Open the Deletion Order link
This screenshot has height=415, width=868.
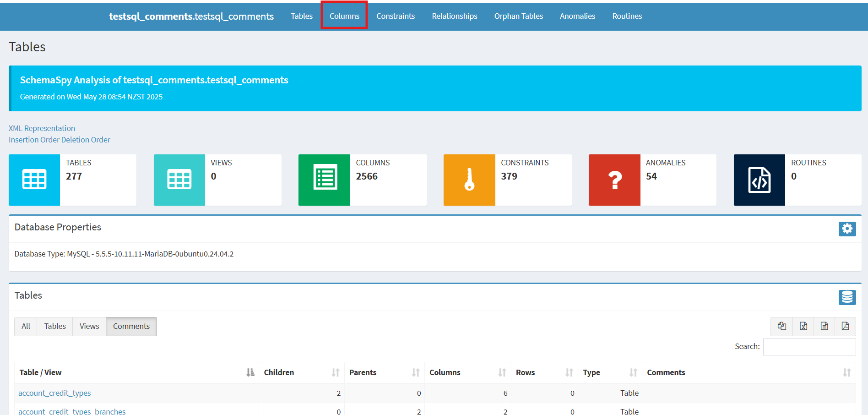coord(86,140)
